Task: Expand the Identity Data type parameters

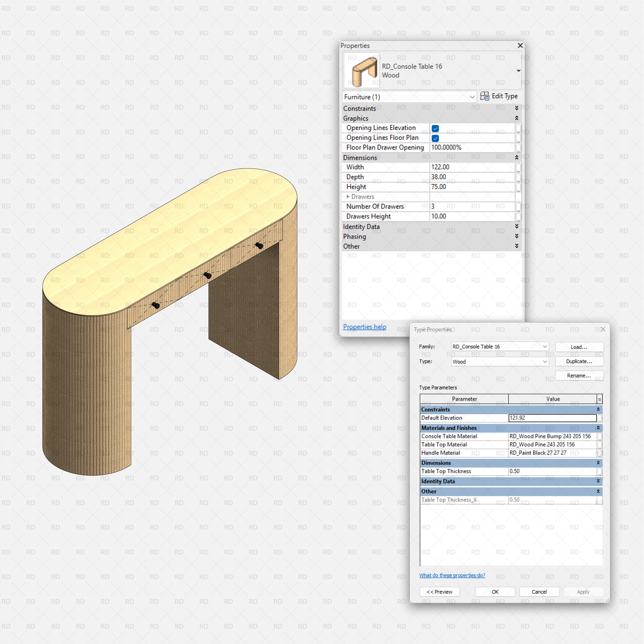Action: click(x=598, y=481)
